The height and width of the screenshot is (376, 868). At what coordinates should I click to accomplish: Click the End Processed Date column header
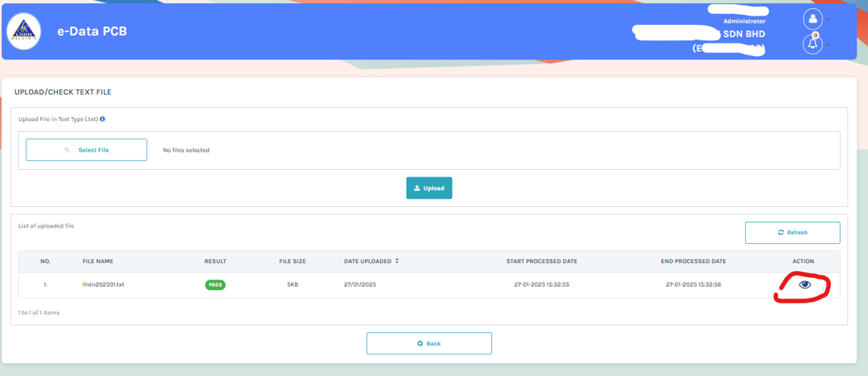coord(693,261)
